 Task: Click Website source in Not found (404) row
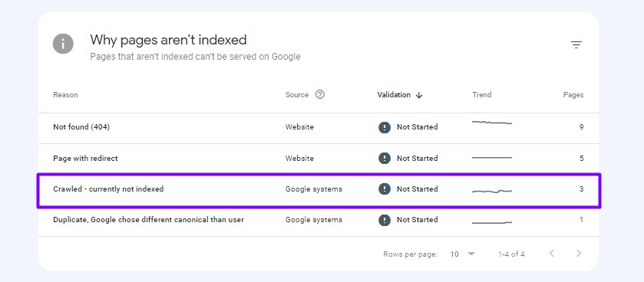299,127
